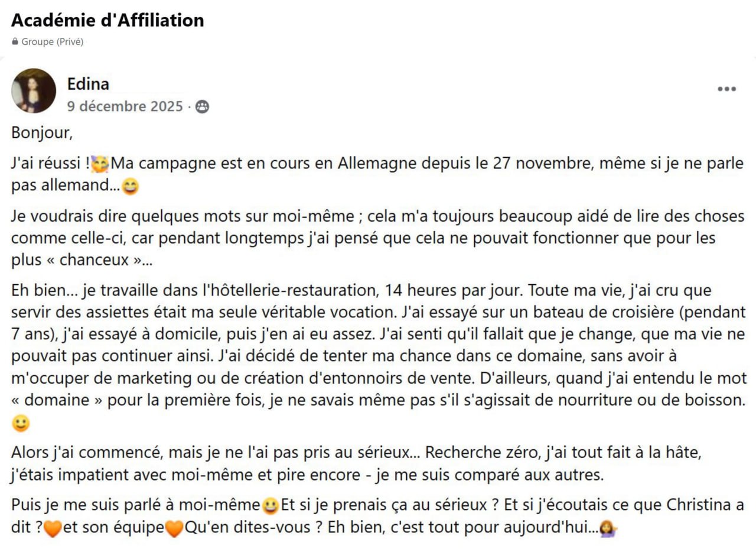
Task: Open the Académie d'Affiliation group title
Action: [107, 20]
